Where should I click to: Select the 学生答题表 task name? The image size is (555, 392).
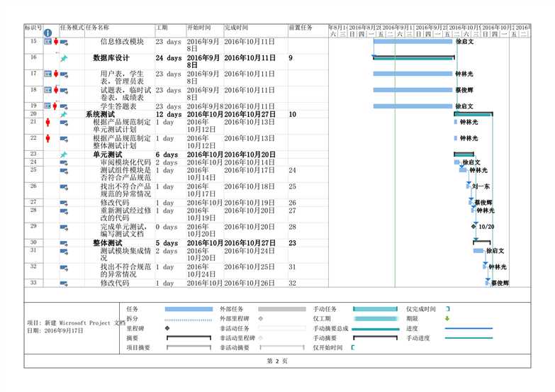(x=118, y=106)
